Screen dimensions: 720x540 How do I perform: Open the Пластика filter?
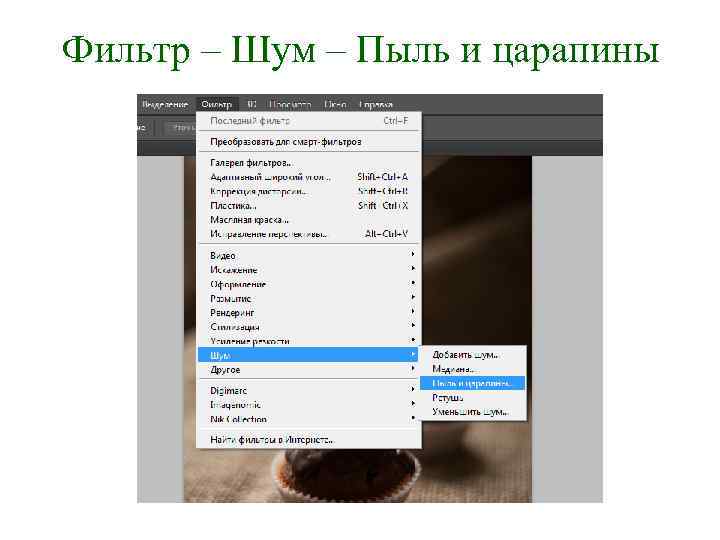[309, 206]
